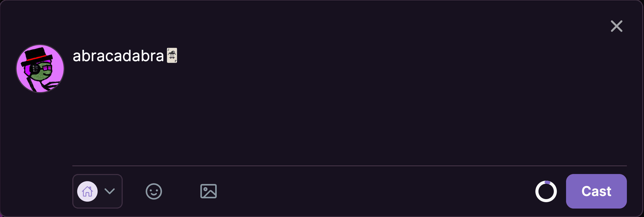Screen dimensions: 644x217
Task: Click the down arrow next to Home icon
Action: pyautogui.click(x=110, y=191)
